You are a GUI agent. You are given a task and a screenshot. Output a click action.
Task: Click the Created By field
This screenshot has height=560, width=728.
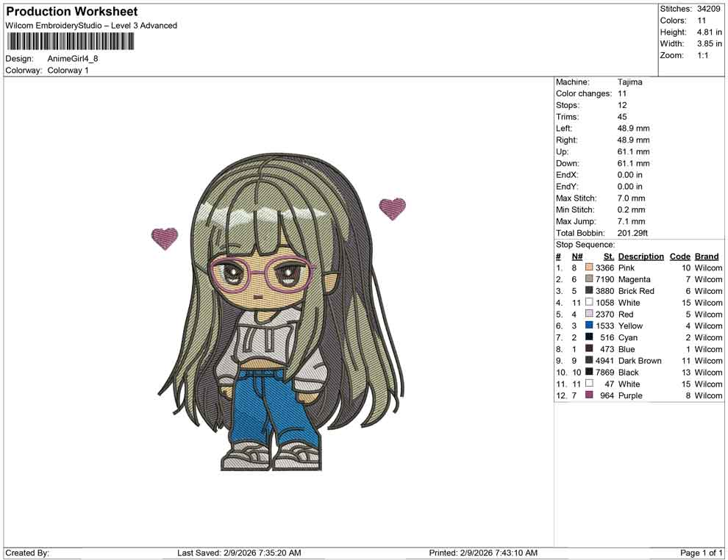point(28,553)
